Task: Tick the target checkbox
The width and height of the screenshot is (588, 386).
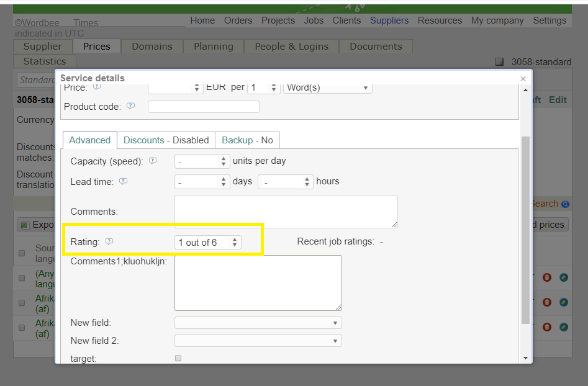Action: [x=178, y=358]
